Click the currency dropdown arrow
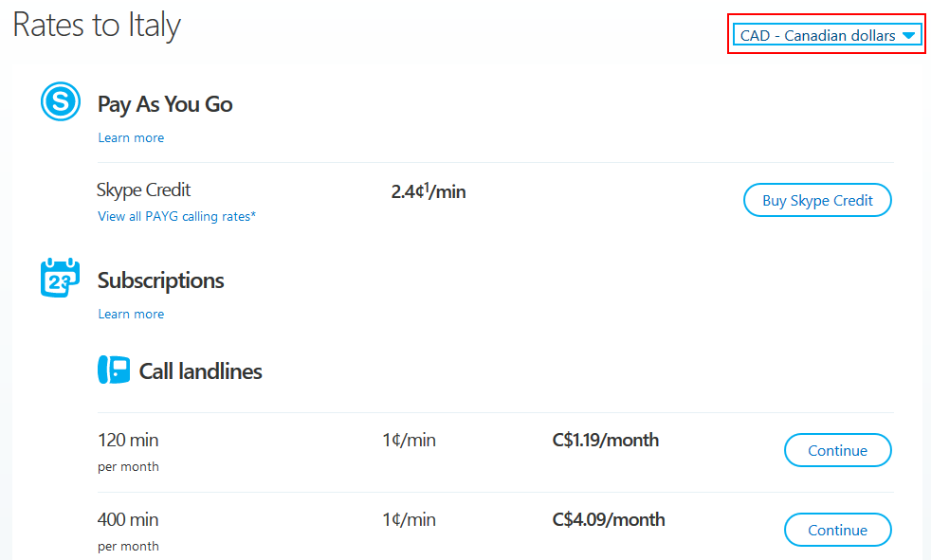 click(x=908, y=36)
